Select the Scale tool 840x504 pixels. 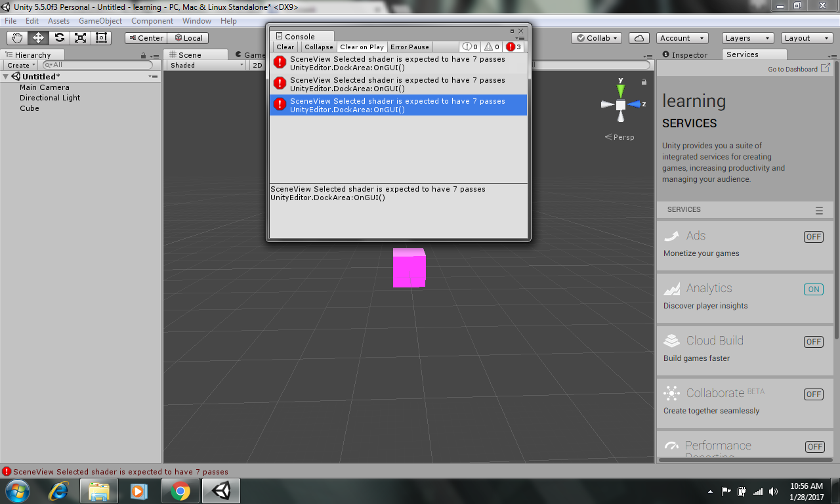(81, 38)
